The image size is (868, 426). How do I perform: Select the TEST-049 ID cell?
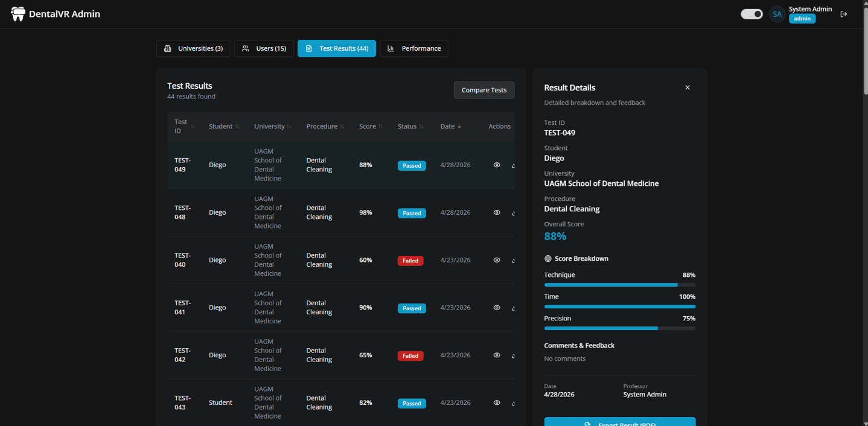[x=183, y=165]
